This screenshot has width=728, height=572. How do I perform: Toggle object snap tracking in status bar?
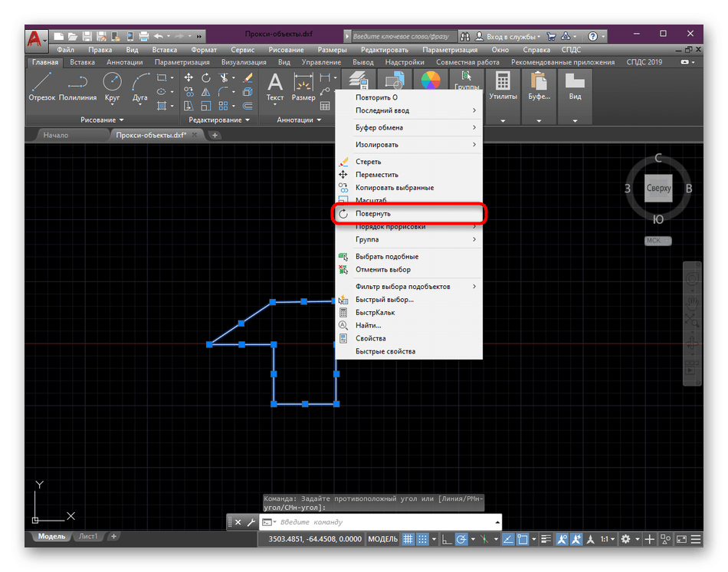(x=508, y=539)
